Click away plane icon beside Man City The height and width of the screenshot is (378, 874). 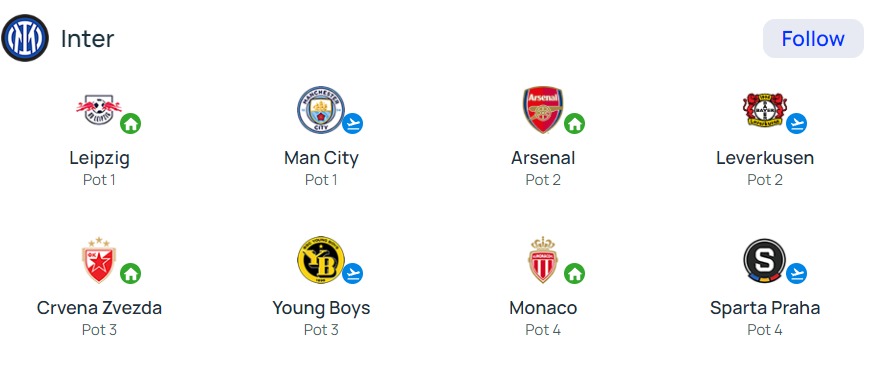tap(352, 123)
